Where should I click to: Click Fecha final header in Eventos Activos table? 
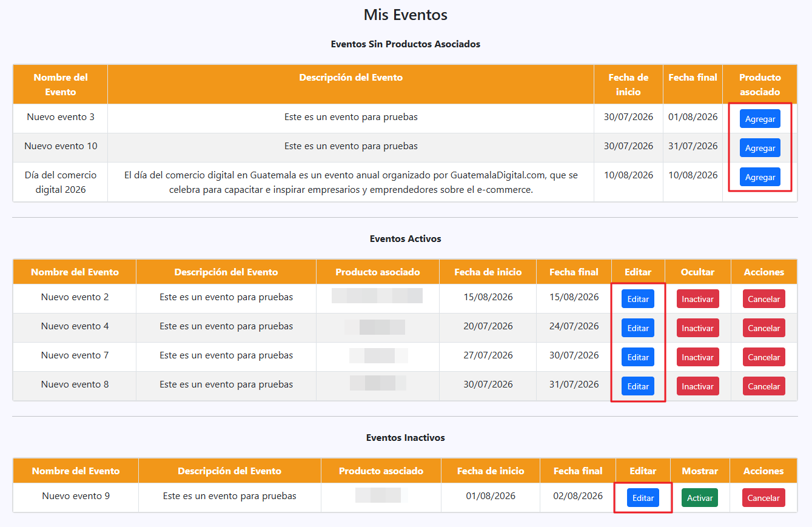[x=574, y=272]
